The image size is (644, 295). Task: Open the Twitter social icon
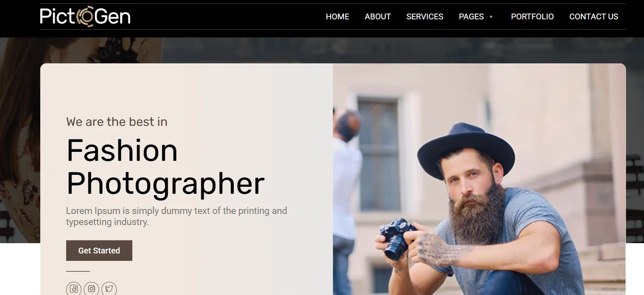coord(109,289)
